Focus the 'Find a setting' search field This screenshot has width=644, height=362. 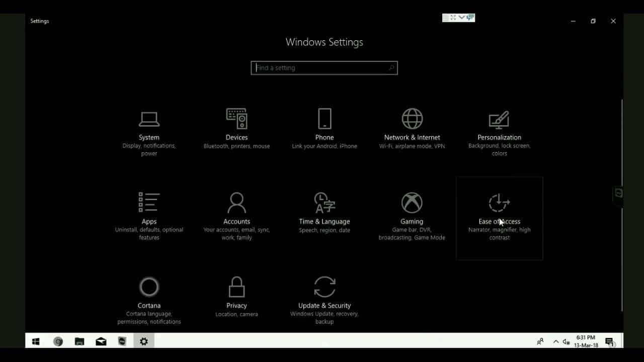click(x=324, y=68)
